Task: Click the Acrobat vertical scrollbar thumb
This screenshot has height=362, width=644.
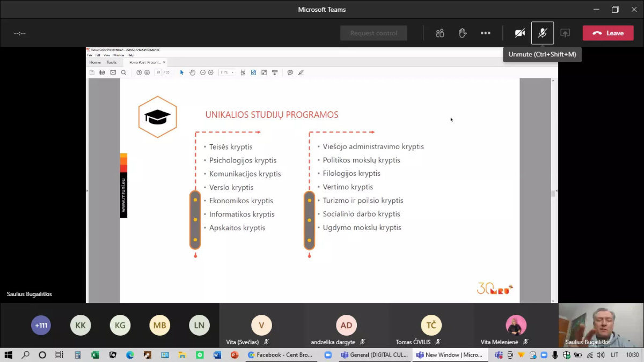Action: pyautogui.click(x=553, y=194)
